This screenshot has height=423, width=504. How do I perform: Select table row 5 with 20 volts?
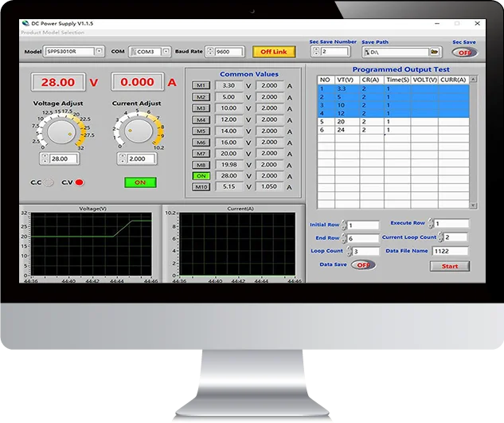click(x=393, y=122)
